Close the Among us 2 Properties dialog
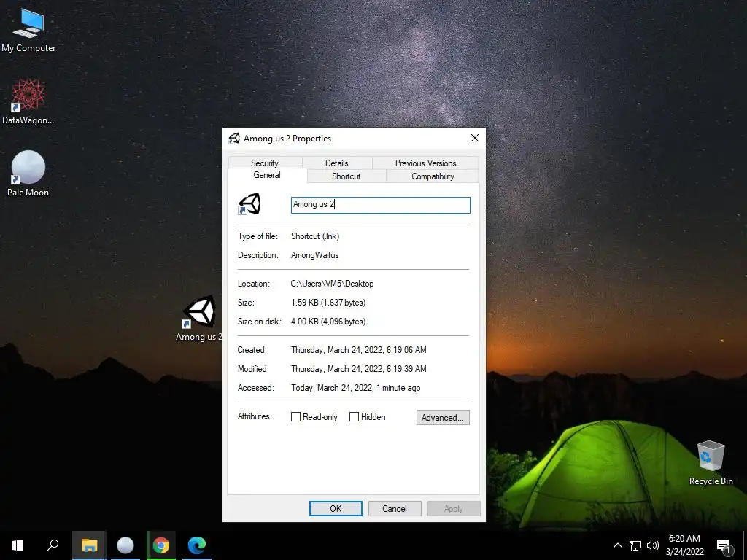Screen dimensions: 747x560 pos(474,138)
